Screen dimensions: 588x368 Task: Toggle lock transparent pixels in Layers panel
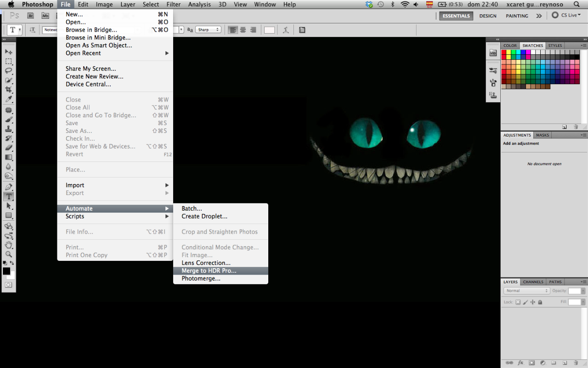click(518, 302)
